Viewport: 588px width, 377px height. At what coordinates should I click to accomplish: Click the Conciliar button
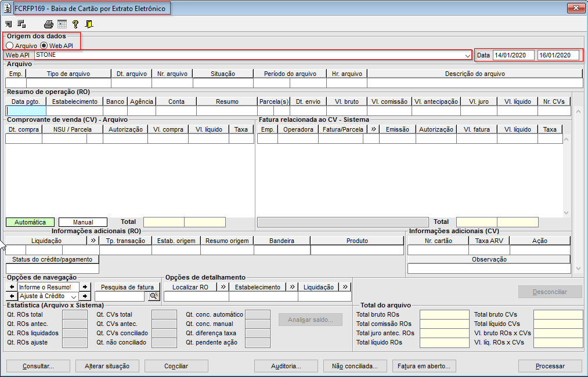pyautogui.click(x=176, y=366)
